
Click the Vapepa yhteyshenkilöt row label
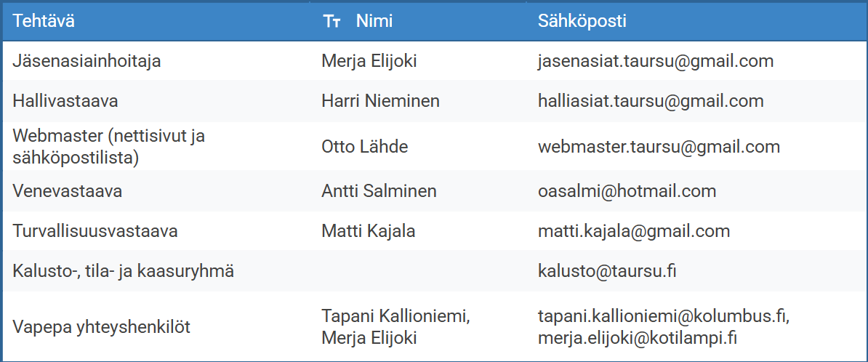[101, 327]
